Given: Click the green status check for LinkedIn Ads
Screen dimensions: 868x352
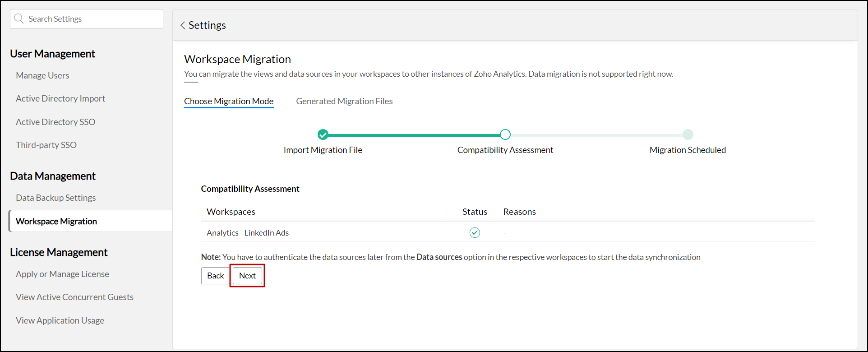Looking at the screenshot, I should click(x=475, y=232).
